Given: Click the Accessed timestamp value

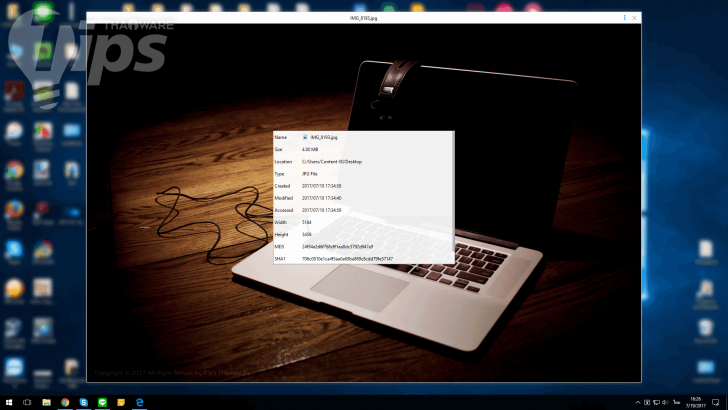Looking at the screenshot, I should pos(322,210).
